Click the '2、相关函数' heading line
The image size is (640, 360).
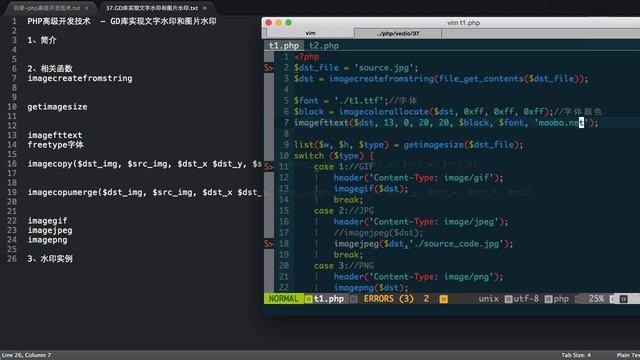[x=50, y=69]
